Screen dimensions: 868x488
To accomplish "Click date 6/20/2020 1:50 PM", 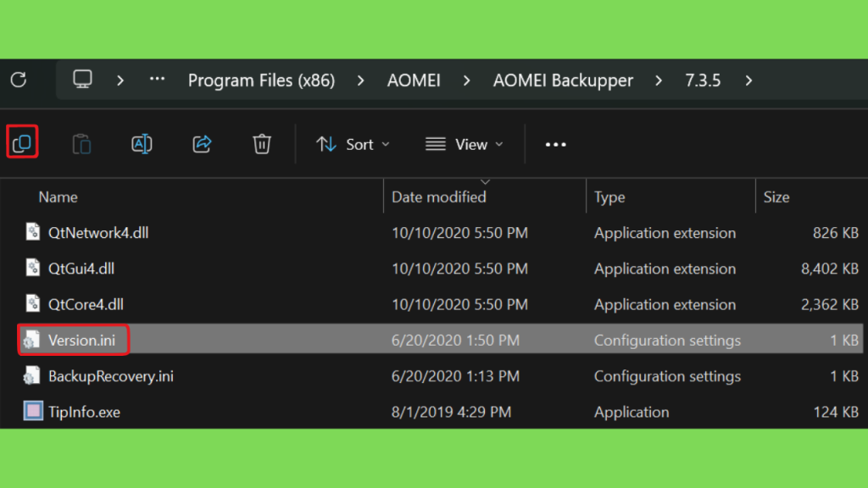I will [455, 341].
